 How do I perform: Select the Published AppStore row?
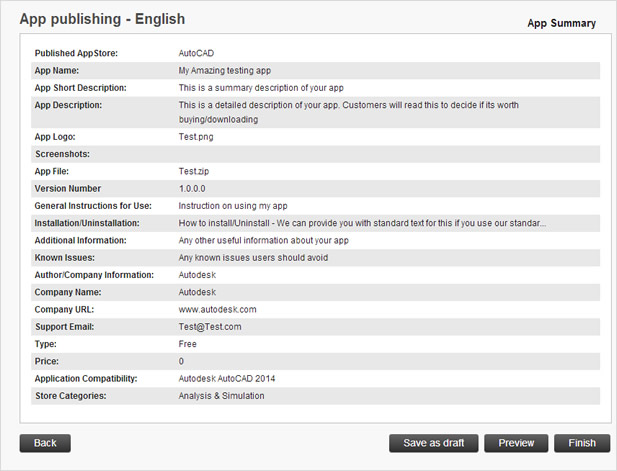(316, 53)
